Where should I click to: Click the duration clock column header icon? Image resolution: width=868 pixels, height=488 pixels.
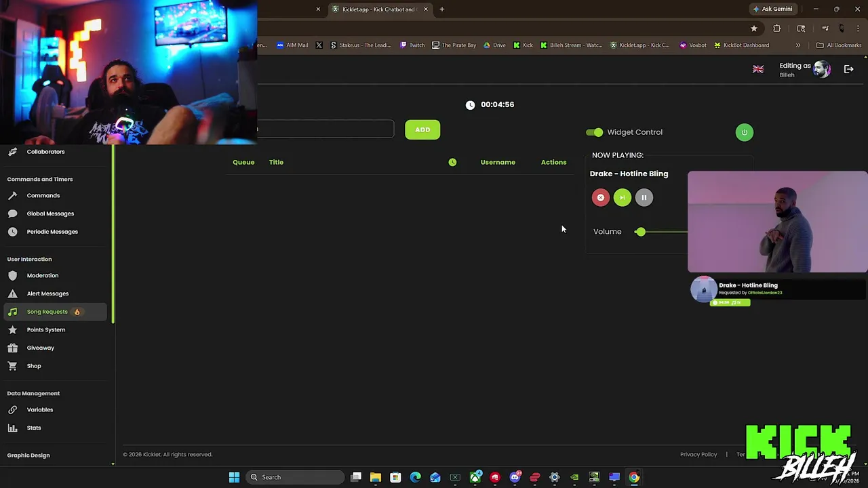[452, 162]
